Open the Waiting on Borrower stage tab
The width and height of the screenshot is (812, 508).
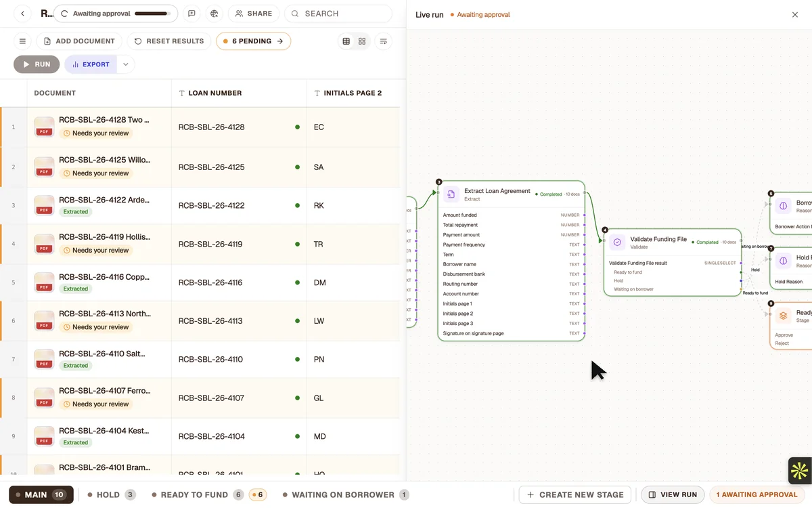tap(345, 494)
